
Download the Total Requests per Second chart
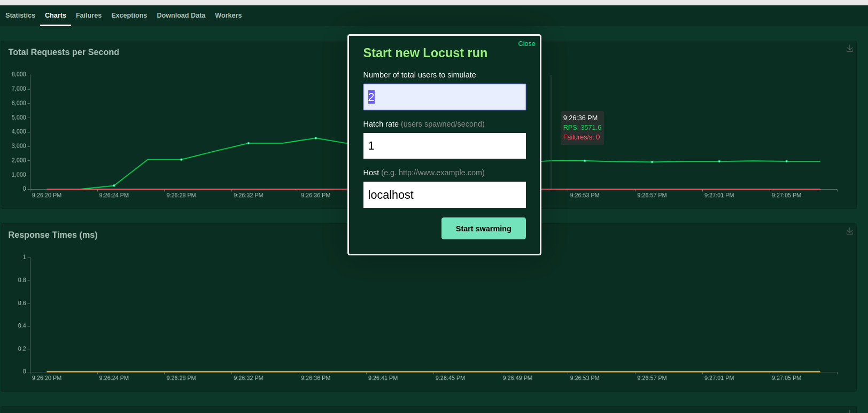click(x=849, y=49)
